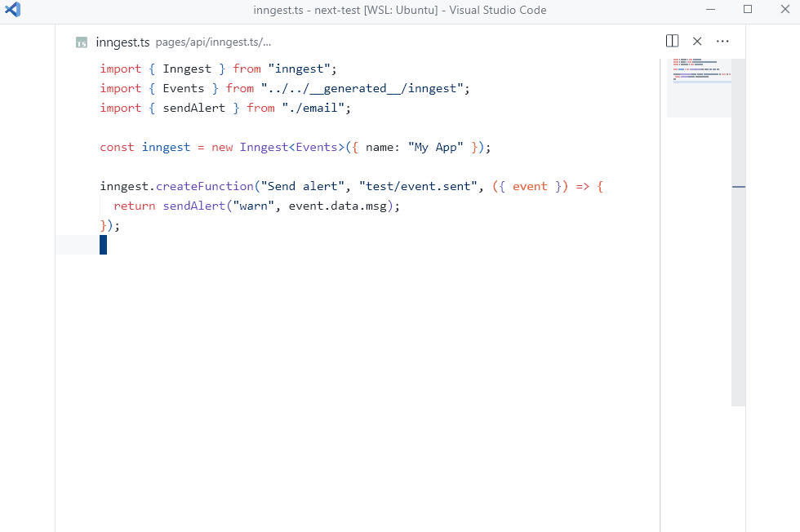Close the inngest.ts editor tab

click(697, 42)
